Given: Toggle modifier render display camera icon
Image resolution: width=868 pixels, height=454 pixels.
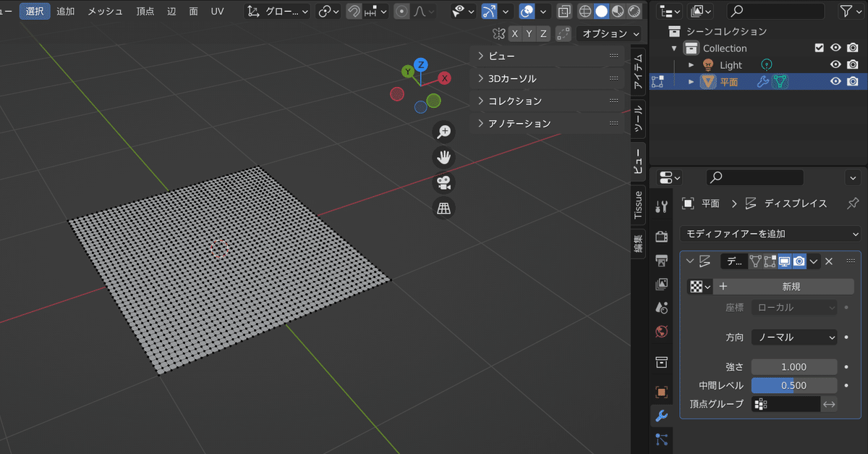Looking at the screenshot, I should coord(799,261).
